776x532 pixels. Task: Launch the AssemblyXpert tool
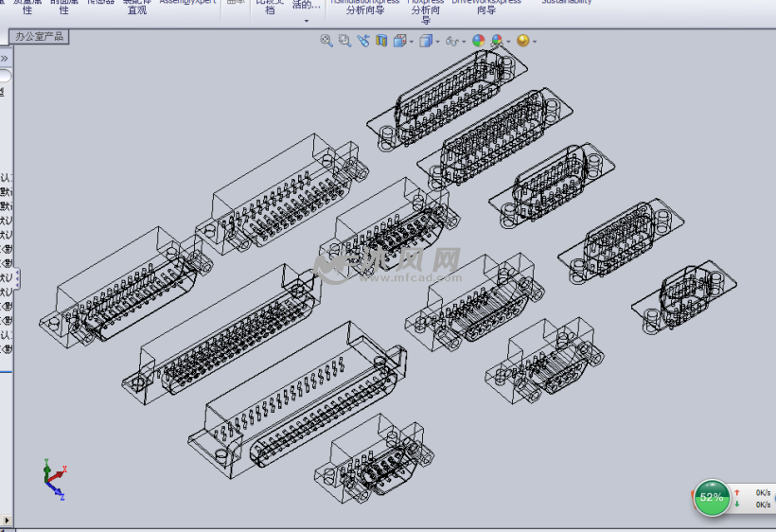pos(188,3)
